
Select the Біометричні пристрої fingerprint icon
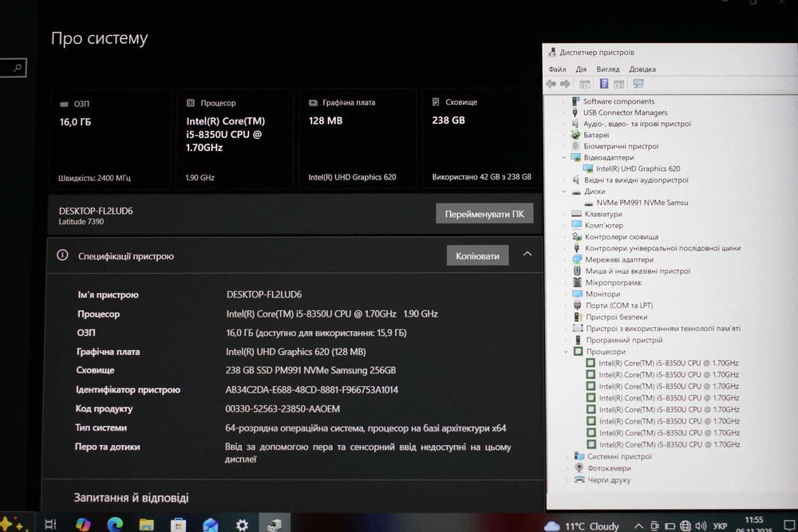575,146
